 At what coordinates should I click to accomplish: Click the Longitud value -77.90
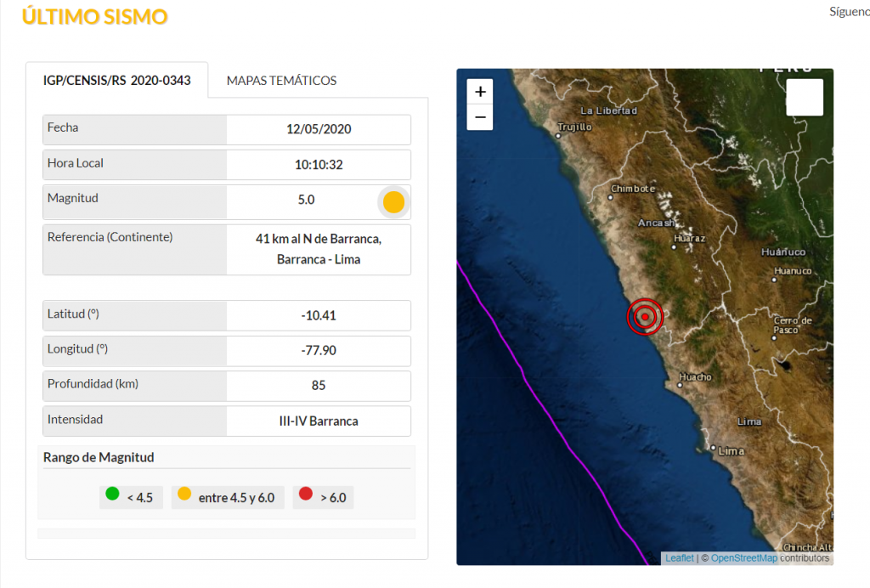coord(319,350)
